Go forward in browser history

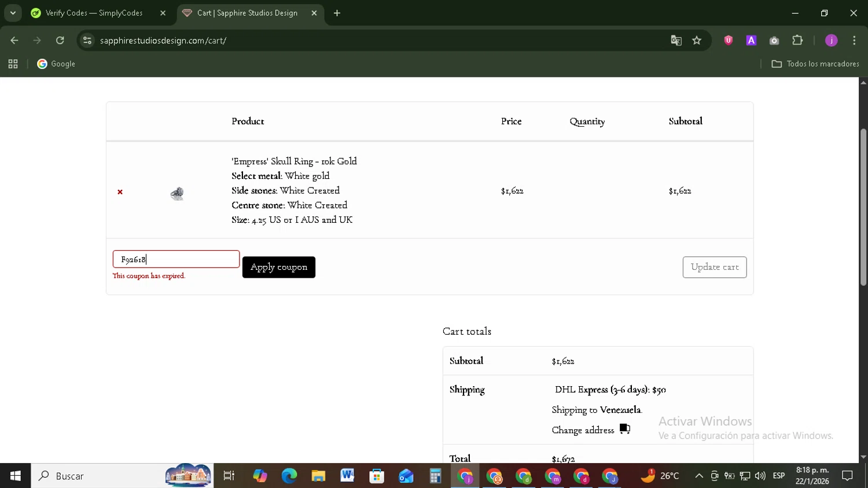tap(37, 41)
